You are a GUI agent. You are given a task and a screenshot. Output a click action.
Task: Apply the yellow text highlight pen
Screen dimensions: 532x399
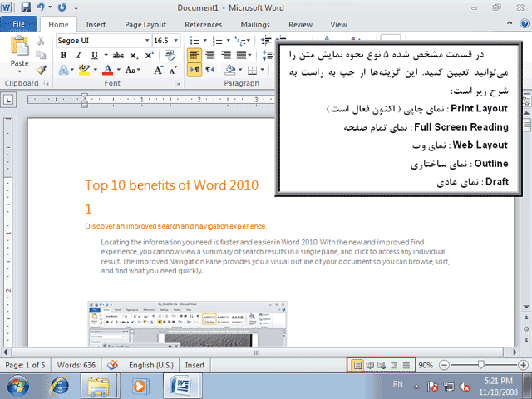(84, 70)
